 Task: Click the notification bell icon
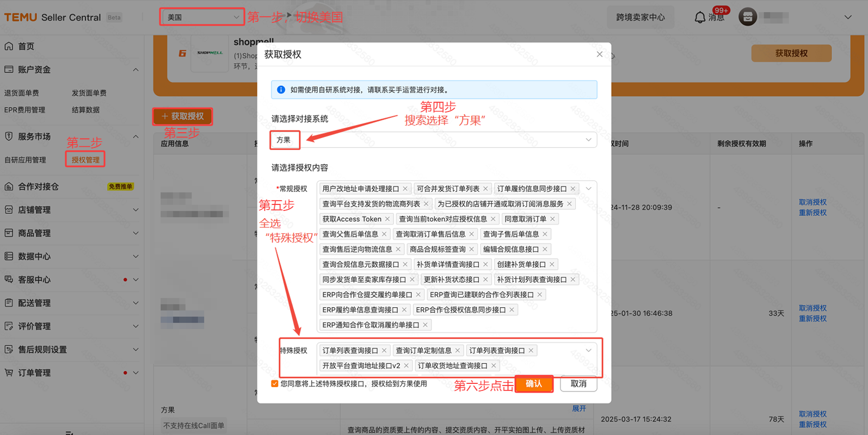pyautogui.click(x=700, y=17)
